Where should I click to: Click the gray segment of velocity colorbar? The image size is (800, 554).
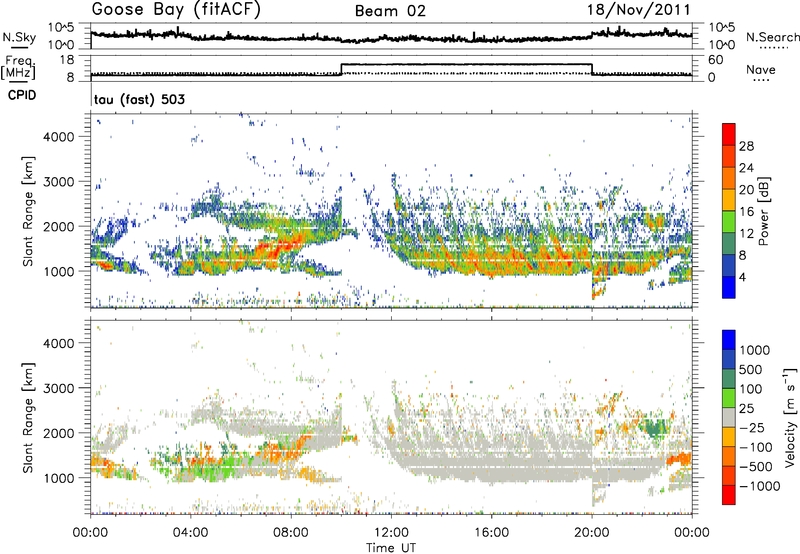coord(729,417)
